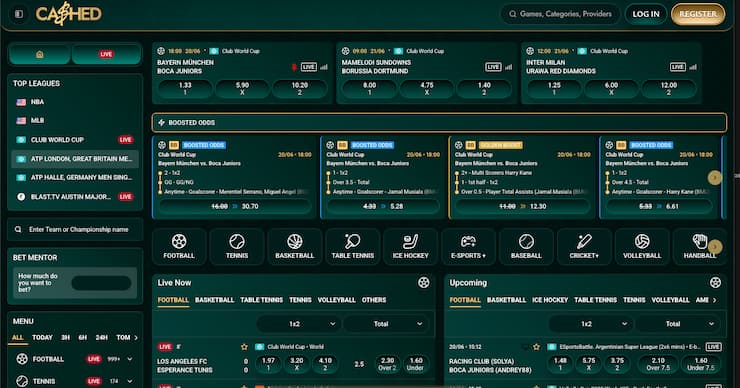Click the Bet Mentor amount input
Viewport: 740px width, 388px height.
click(x=101, y=283)
